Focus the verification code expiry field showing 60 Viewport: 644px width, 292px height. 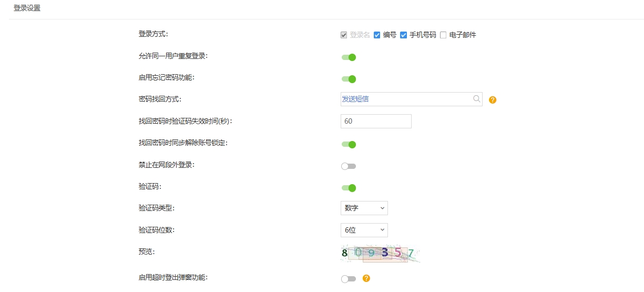click(x=375, y=121)
